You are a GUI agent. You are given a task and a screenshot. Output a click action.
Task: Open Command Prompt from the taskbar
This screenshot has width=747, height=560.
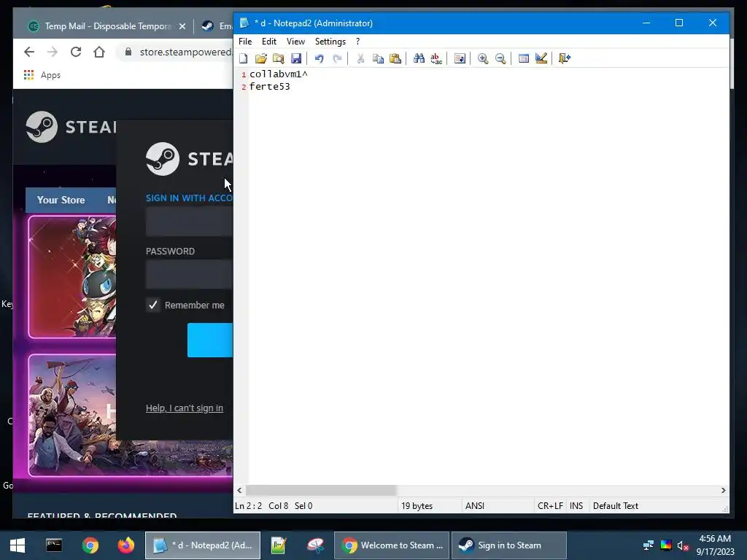[54, 545]
